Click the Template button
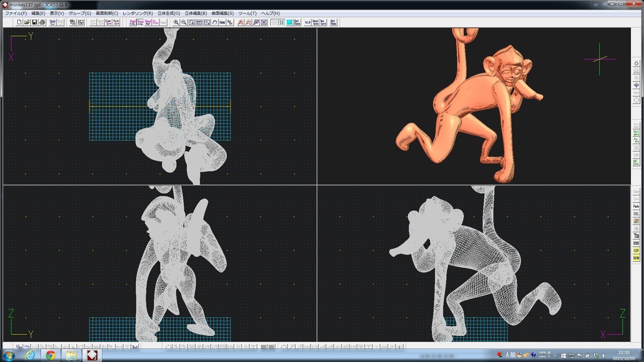Image resolution: width=644 pixels, height=362 pixels. (x=315, y=22)
